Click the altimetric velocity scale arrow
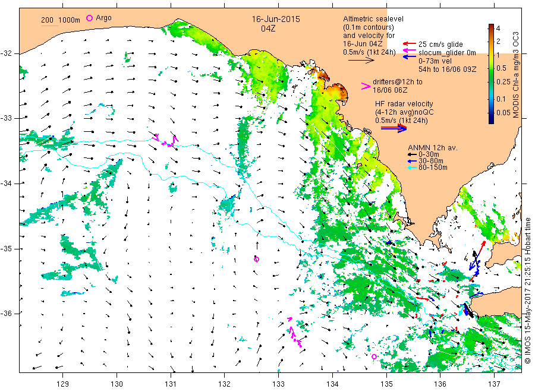Viewport: 535px width, 392px height. (361, 61)
